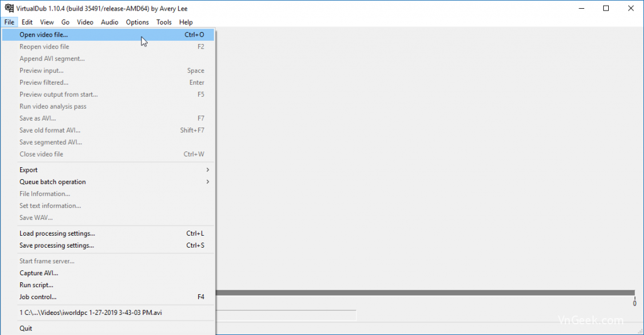This screenshot has height=335, width=644.
Task: Select File Information... entry
Action: point(108,194)
